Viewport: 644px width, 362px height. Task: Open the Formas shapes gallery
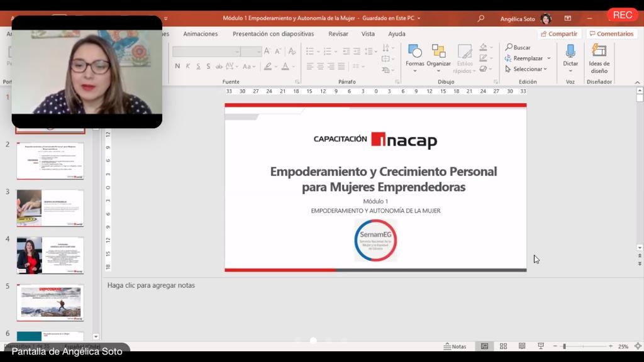click(x=415, y=58)
